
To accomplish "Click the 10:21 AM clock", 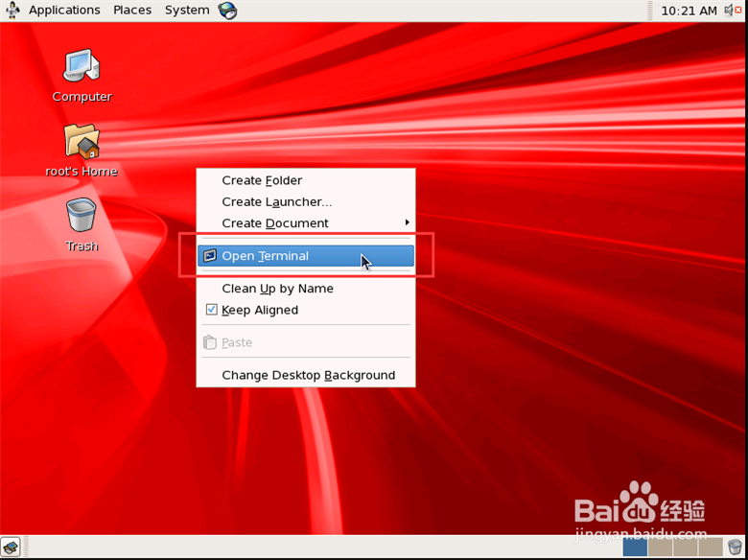I will 689,11.
